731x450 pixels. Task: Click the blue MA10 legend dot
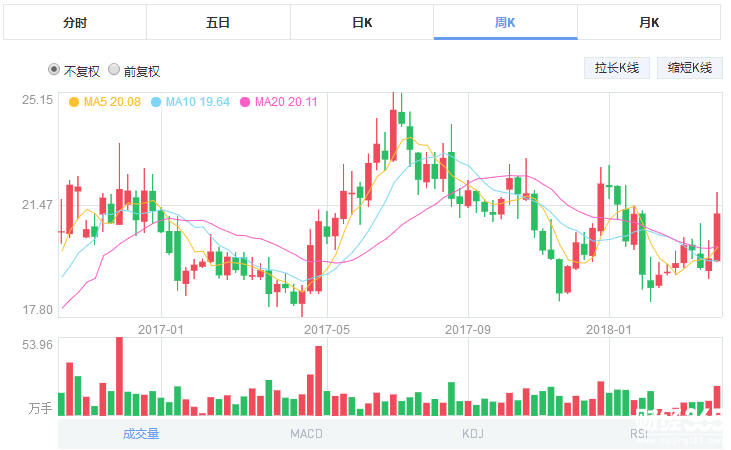pos(156,102)
